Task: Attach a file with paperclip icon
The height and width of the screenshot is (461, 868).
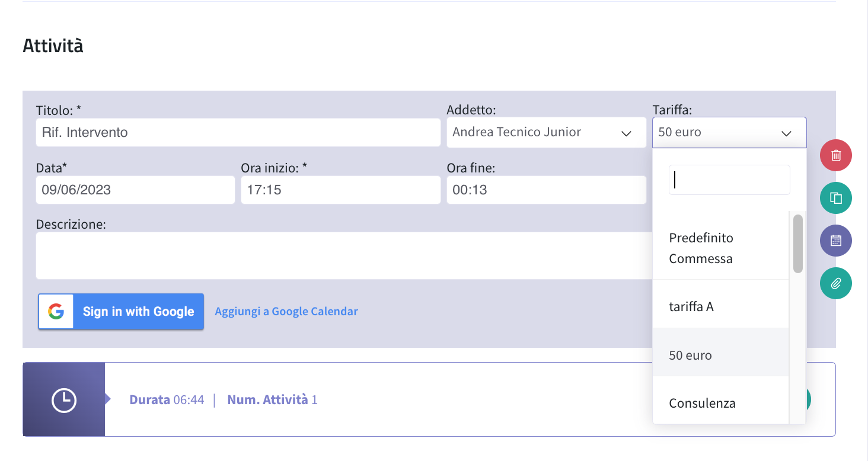Action: pos(835,283)
